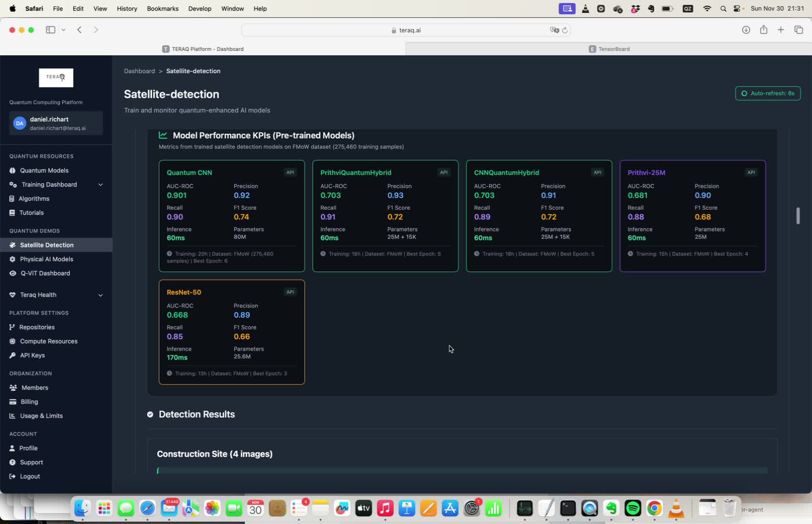Open the Bookmarks menu
This screenshot has width=812, height=524.
click(163, 9)
